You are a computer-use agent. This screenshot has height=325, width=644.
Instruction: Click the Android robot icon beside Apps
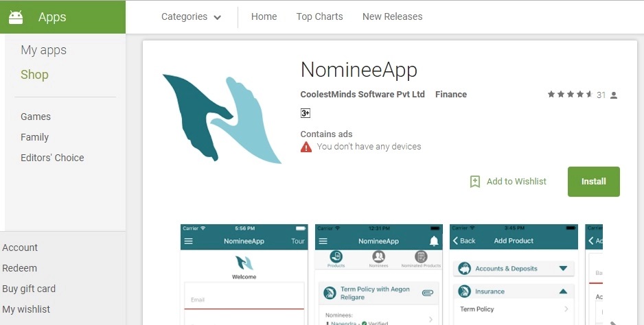pos(16,17)
